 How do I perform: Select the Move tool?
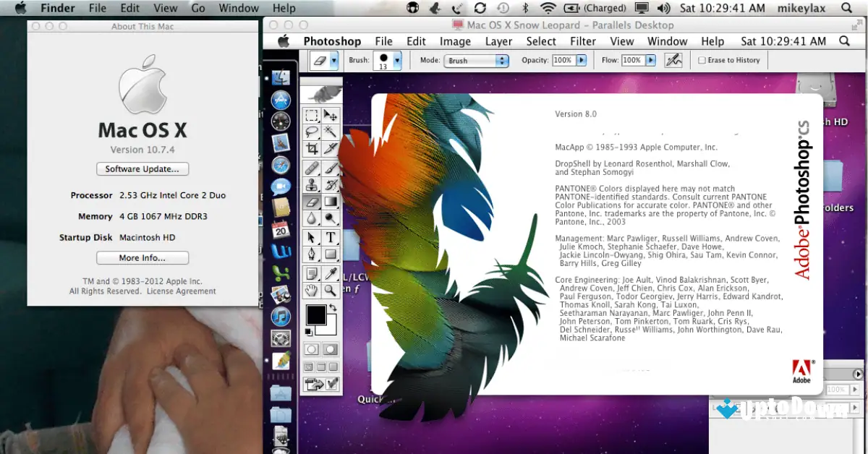pyautogui.click(x=331, y=116)
